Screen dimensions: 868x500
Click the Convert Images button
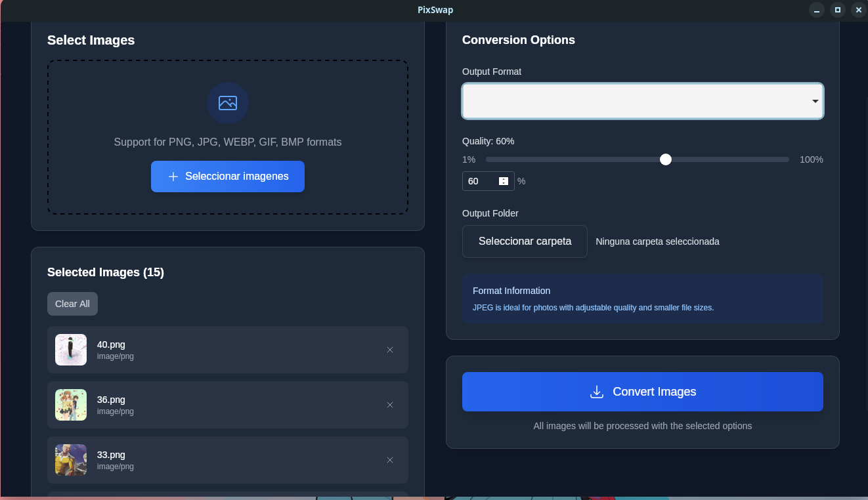point(643,392)
